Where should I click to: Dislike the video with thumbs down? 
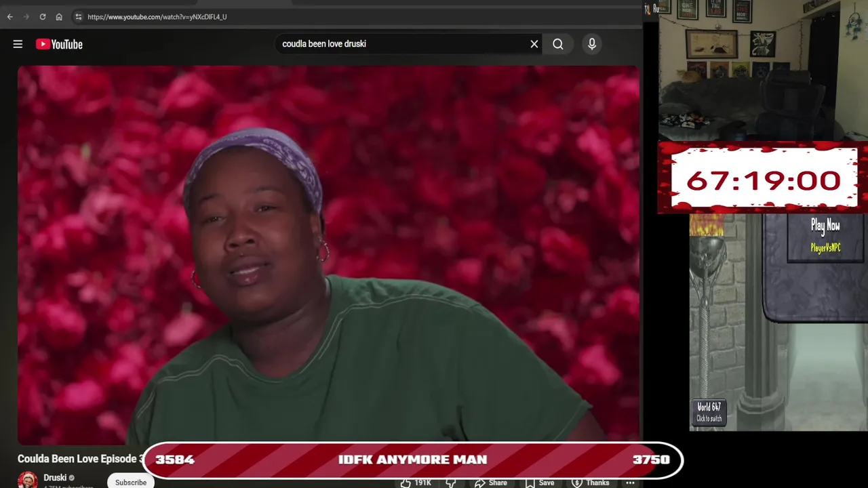[x=451, y=483]
